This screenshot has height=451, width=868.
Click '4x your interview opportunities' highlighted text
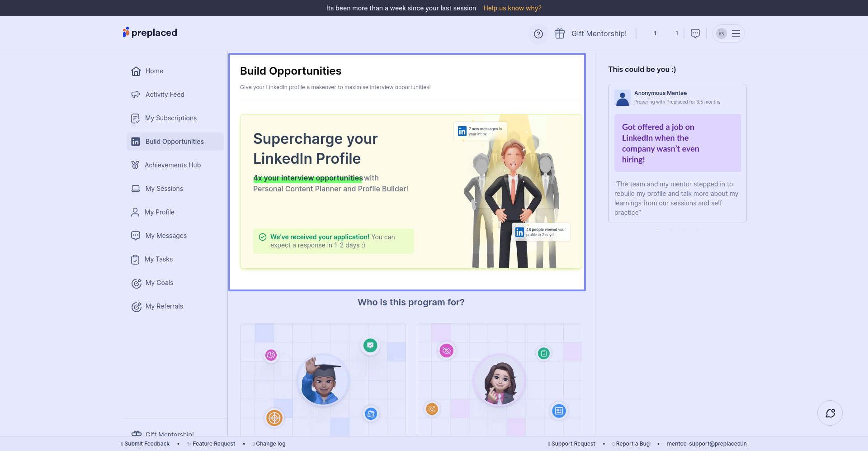(308, 178)
